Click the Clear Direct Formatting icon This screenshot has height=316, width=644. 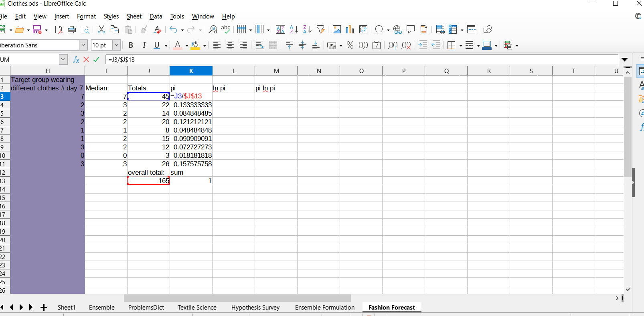pos(158,29)
